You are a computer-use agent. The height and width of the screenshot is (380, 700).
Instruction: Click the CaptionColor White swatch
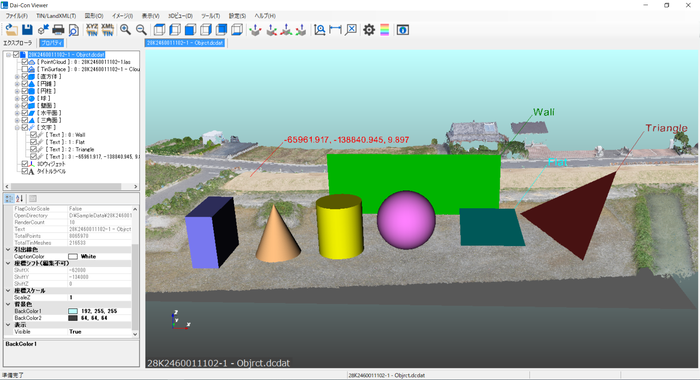pyautogui.click(x=73, y=256)
